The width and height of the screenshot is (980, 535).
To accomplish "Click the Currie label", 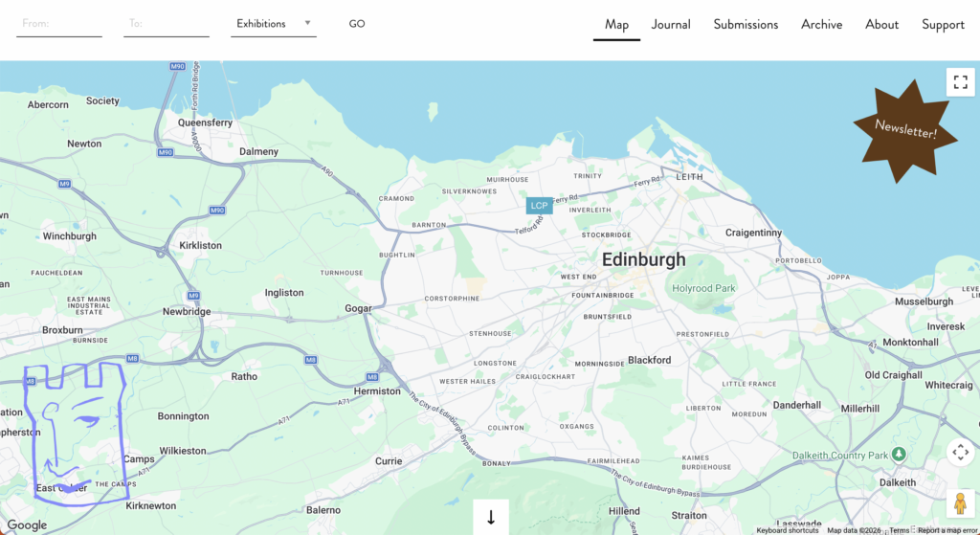I will pos(389,460).
